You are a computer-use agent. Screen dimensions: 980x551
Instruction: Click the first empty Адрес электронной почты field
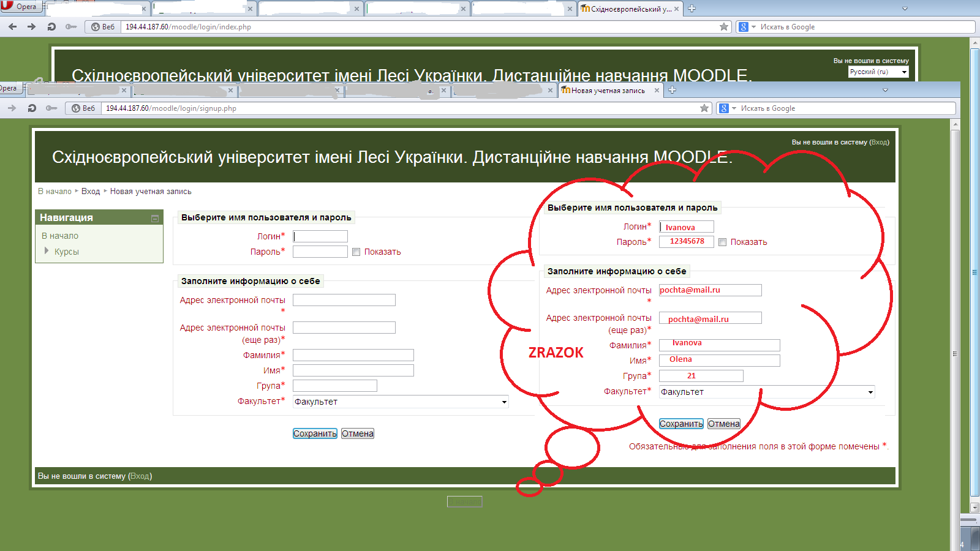click(x=344, y=300)
